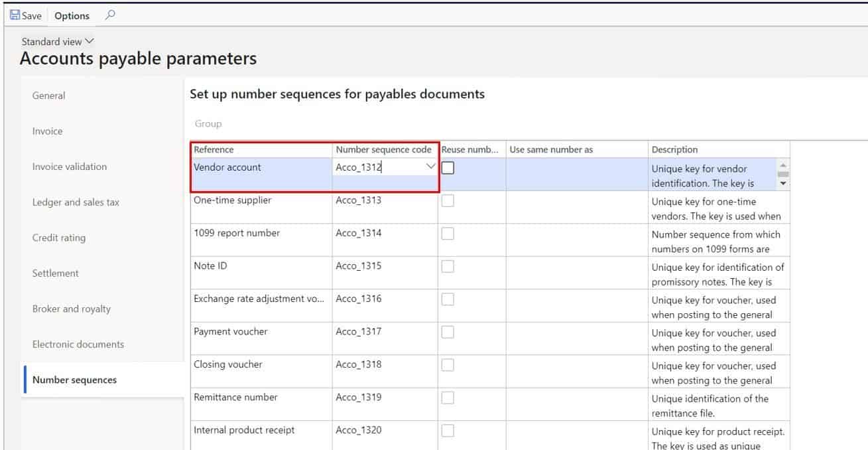
Task: Check the Reuse box for Payment voucher
Action: click(448, 332)
